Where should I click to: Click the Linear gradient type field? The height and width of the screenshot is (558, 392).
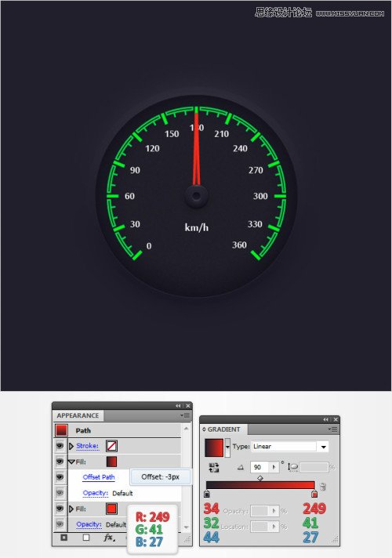tap(284, 447)
